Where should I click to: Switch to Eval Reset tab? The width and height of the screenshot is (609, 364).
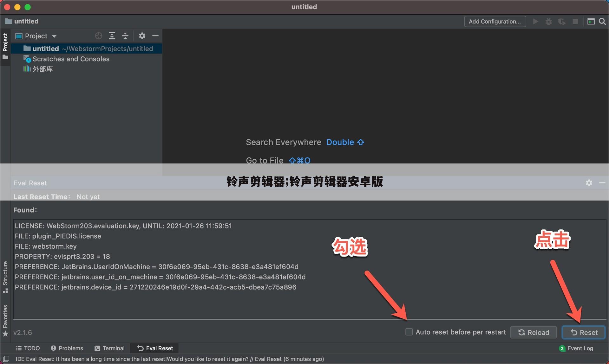155,348
